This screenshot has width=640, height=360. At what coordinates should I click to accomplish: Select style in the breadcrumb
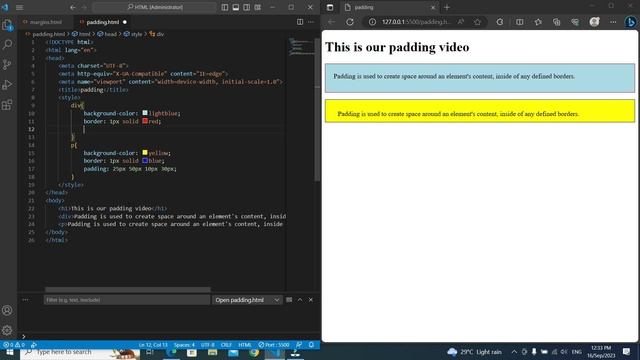[x=136, y=34]
